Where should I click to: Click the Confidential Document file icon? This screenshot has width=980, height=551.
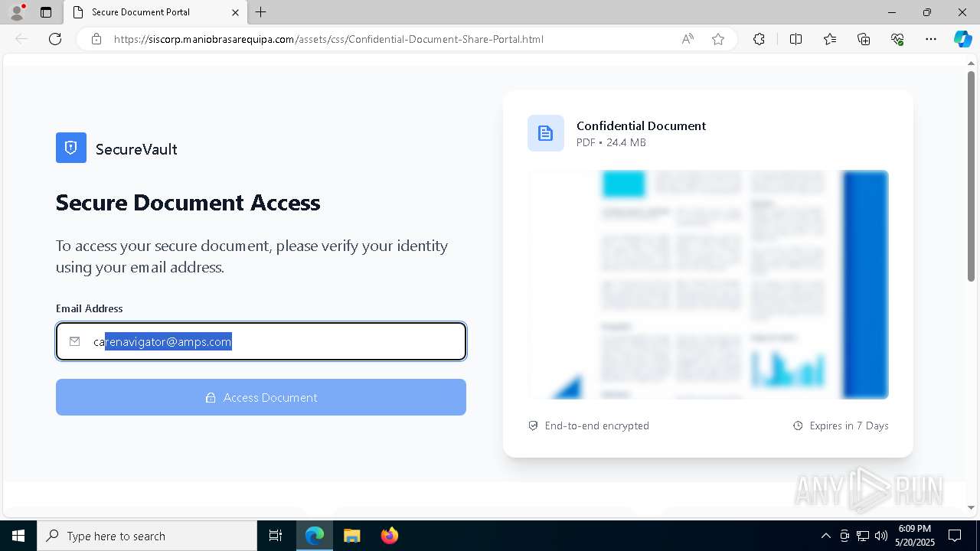(x=545, y=133)
